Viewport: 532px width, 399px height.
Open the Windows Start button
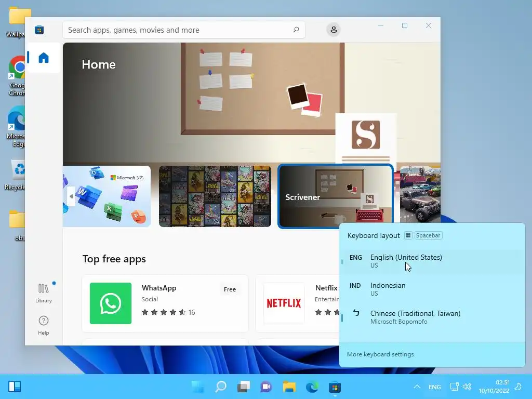pos(198,387)
